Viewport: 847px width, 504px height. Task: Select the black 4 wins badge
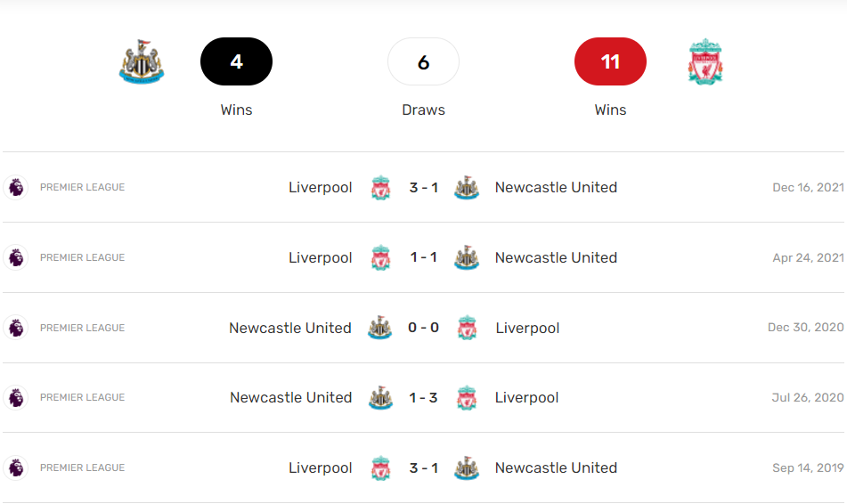pos(236,62)
